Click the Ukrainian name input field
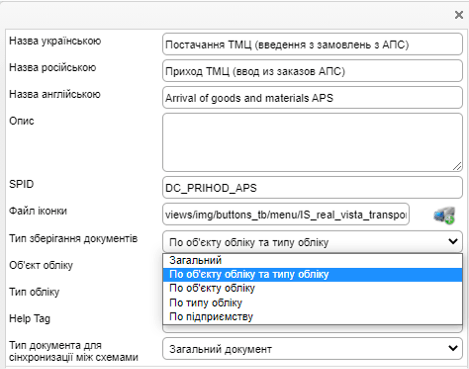469x369 pixels. click(312, 44)
